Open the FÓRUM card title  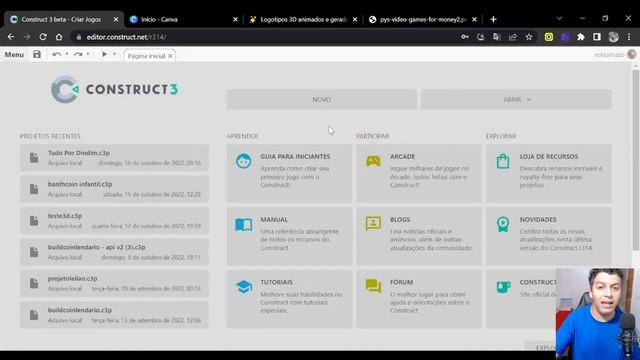tap(401, 282)
